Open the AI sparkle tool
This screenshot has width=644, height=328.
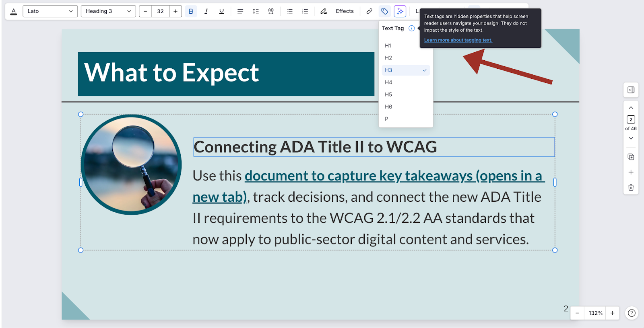pyautogui.click(x=400, y=11)
